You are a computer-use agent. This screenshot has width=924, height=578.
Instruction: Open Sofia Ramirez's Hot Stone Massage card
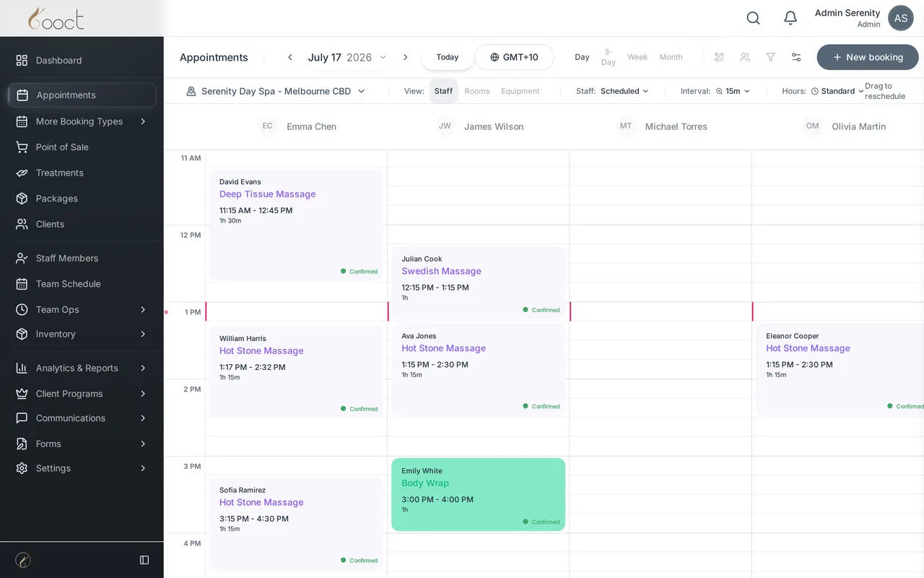click(x=296, y=523)
